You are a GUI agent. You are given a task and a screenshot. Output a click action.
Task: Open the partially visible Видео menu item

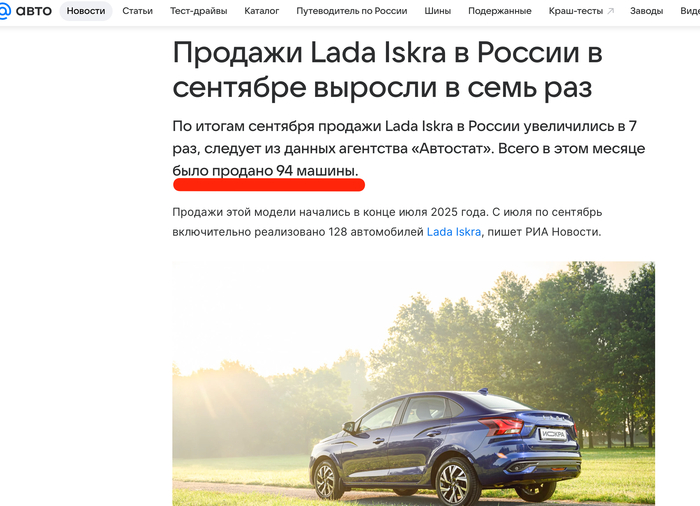[690, 11]
